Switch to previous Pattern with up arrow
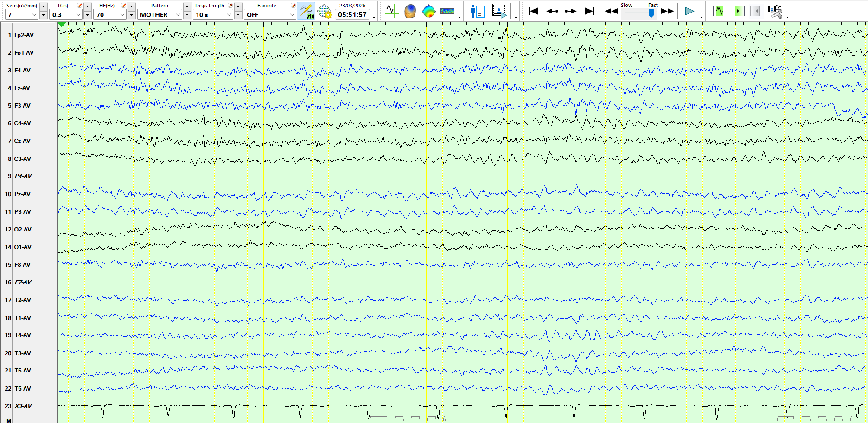The image size is (868, 423). point(187,6)
